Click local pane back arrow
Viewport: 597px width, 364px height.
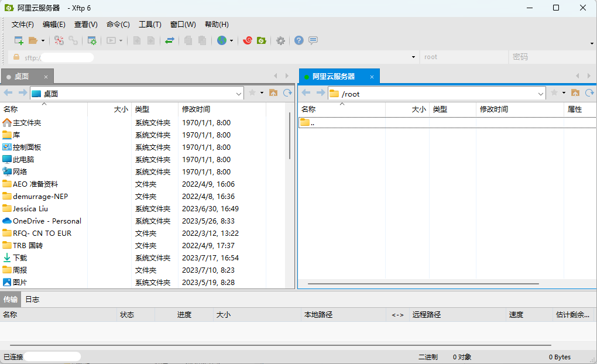click(x=8, y=93)
